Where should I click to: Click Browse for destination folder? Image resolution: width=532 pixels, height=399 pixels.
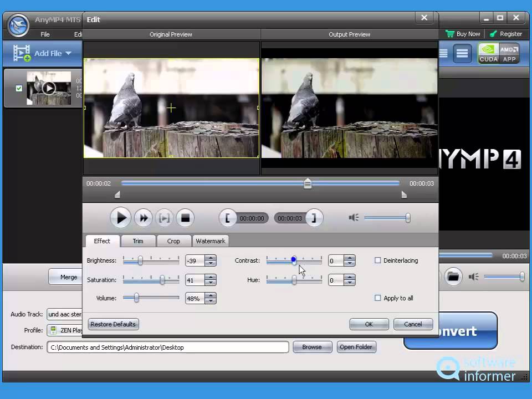tap(312, 347)
